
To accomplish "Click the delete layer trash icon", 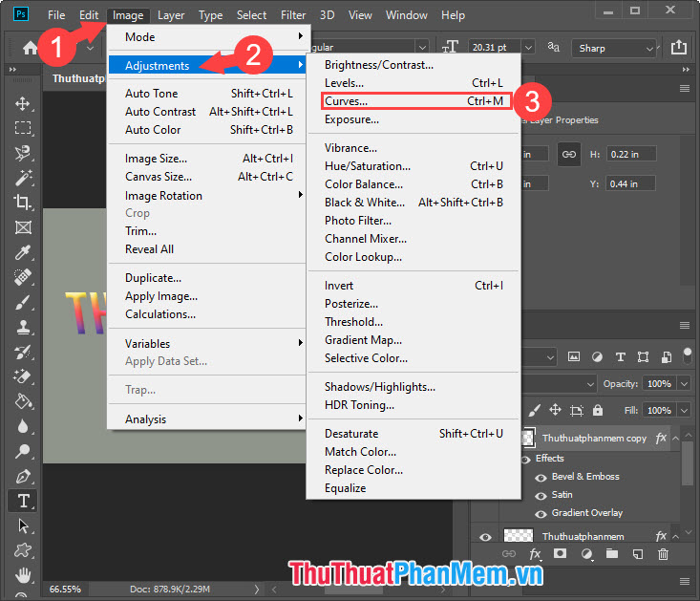I will pos(663,554).
